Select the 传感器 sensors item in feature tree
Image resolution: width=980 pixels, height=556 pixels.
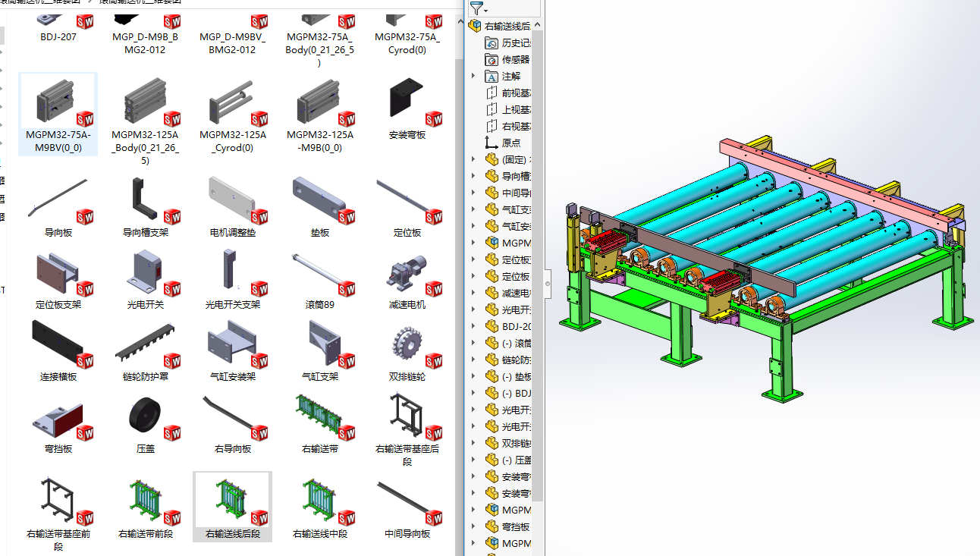coord(507,59)
